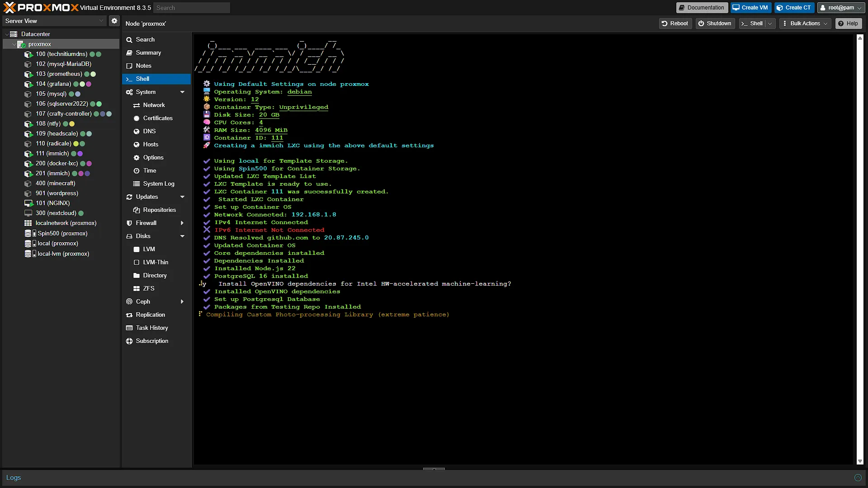Click the Hosts globe icon
The image size is (868, 488).
coord(137,145)
